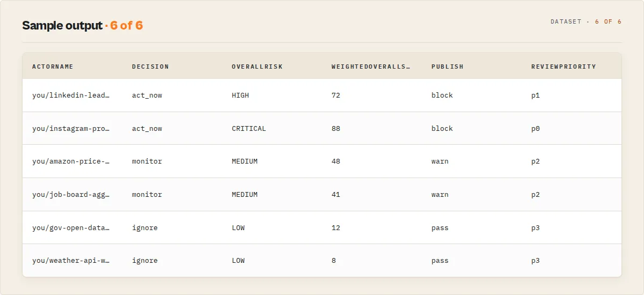644x295 pixels.
Task: Click p3 priority in the weather-api row
Action: (x=536, y=261)
